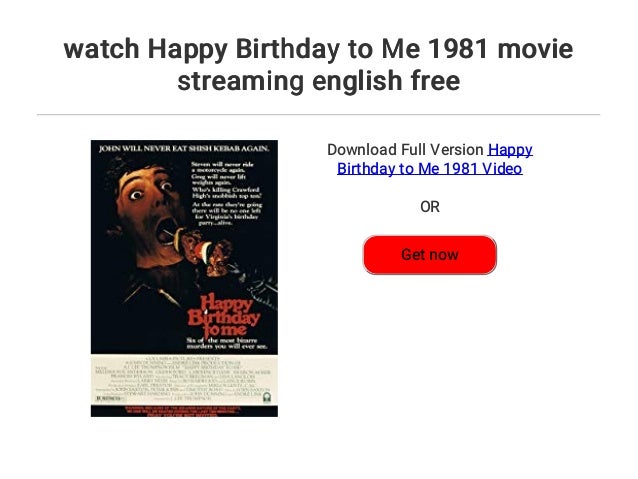The width and height of the screenshot is (638, 479).
Task: Open the movie poster thumbnail
Action: [184, 278]
